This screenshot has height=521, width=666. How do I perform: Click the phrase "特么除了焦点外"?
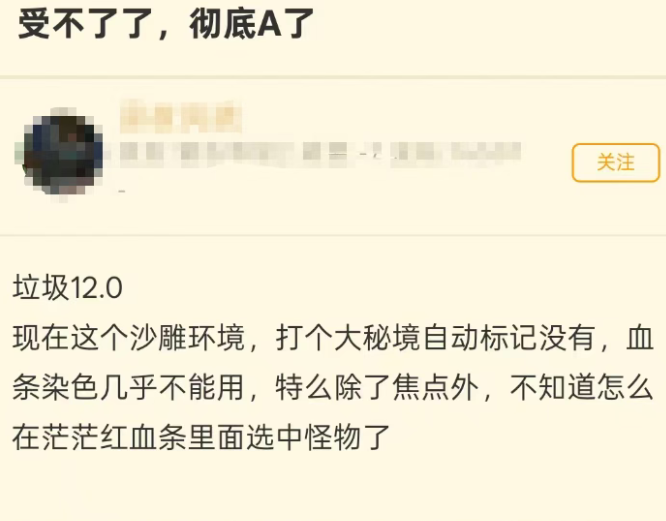click(378, 387)
